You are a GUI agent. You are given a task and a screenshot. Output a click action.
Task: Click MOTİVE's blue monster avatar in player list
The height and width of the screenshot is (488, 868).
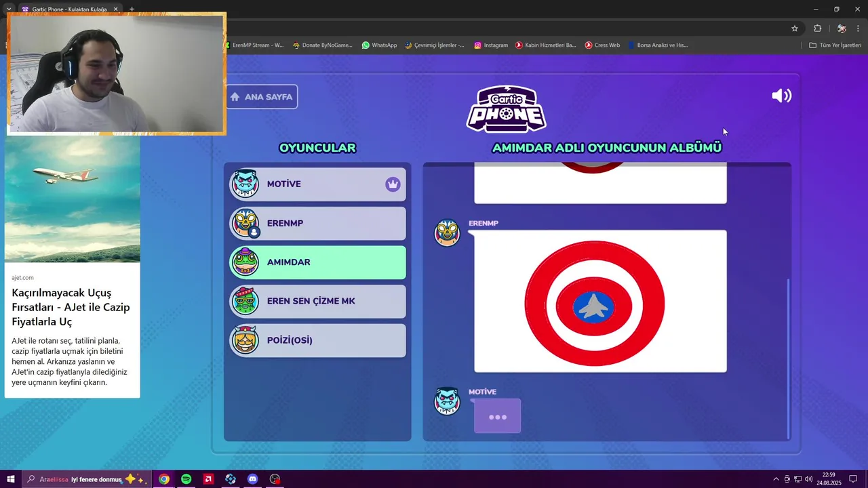[x=245, y=184]
